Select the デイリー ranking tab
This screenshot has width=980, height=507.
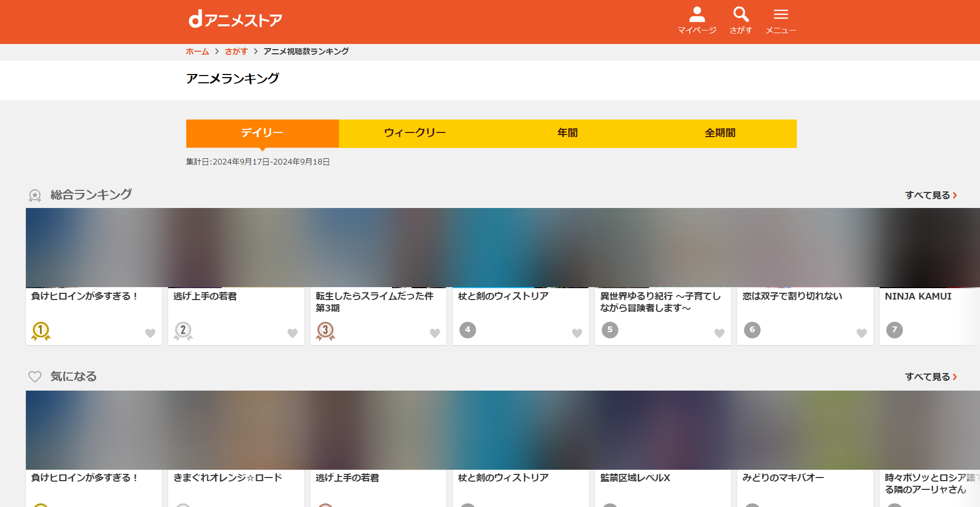(x=262, y=133)
